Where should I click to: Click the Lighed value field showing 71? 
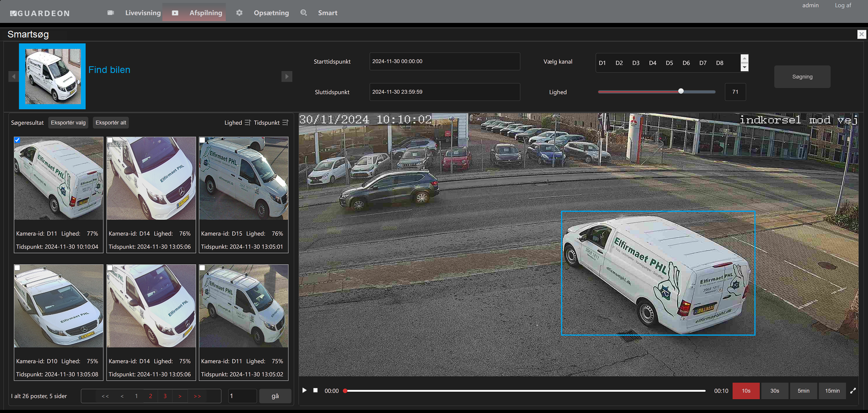[735, 92]
